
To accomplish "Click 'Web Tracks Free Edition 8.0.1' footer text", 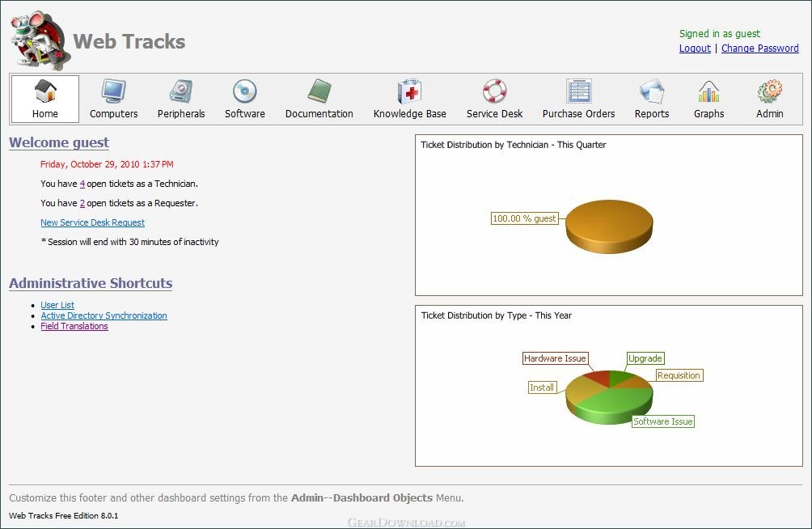I will coord(63,515).
